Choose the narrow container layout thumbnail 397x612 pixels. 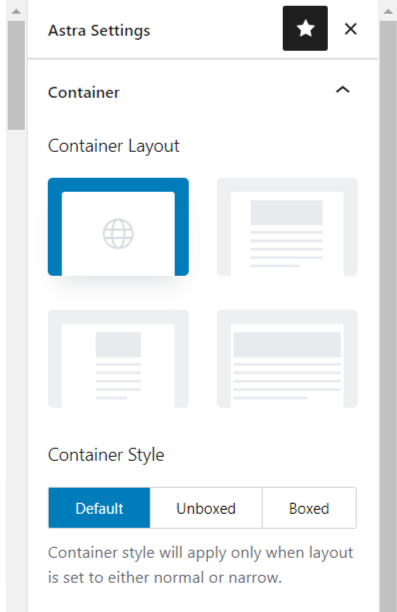pyautogui.click(x=118, y=359)
